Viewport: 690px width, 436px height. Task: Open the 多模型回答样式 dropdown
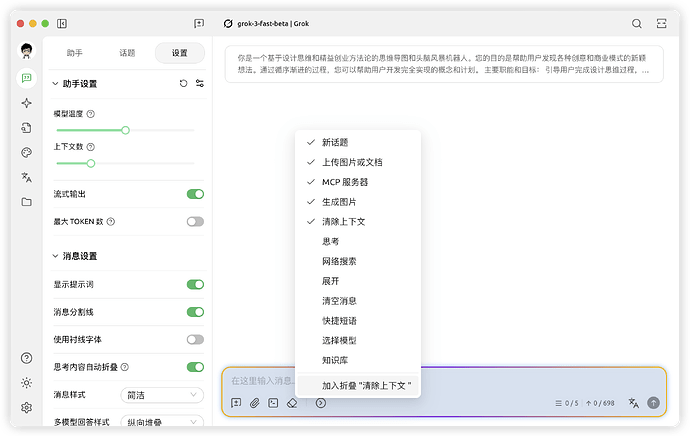click(x=162, y=421)
